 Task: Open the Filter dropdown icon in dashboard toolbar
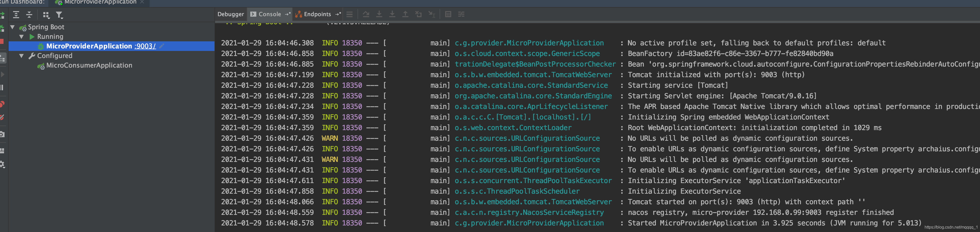[x=59, y=15]
